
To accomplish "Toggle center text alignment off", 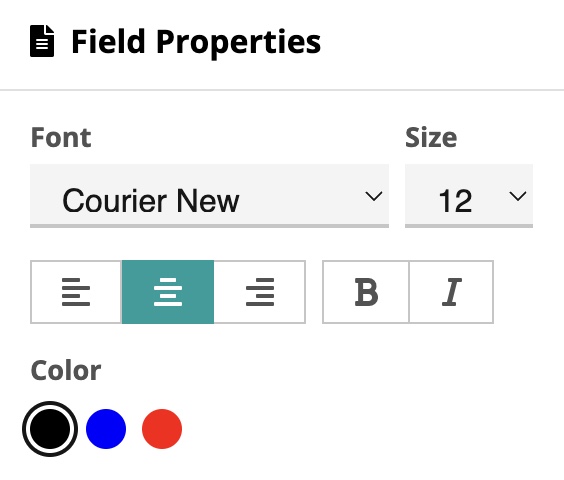I will click(168, 292).
